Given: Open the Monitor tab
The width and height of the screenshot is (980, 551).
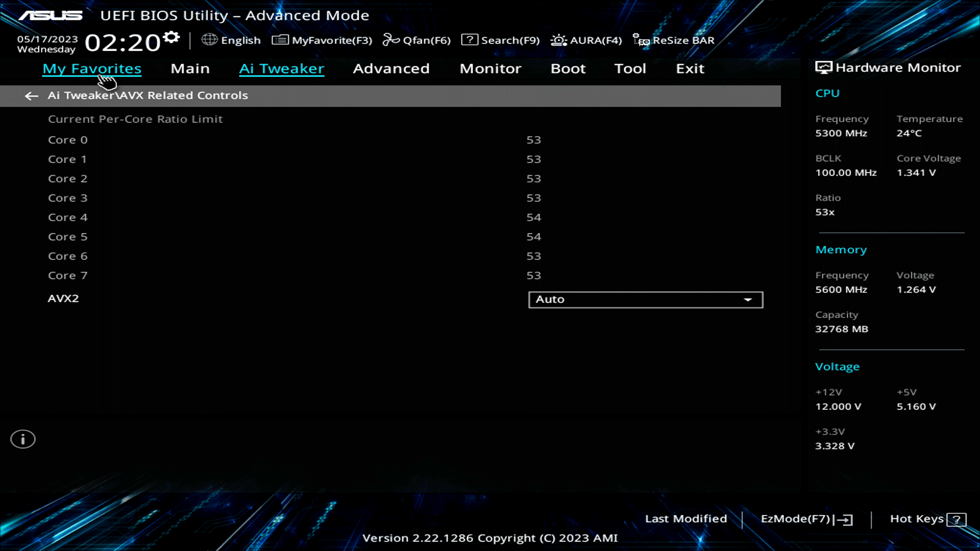Looking at the screenshot, I should tap(491, 68).
